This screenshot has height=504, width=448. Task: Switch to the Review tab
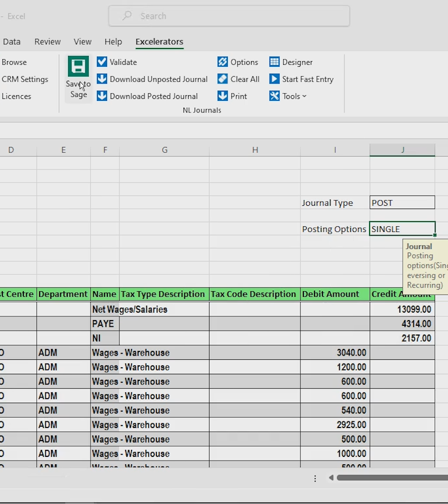[48, 42]
